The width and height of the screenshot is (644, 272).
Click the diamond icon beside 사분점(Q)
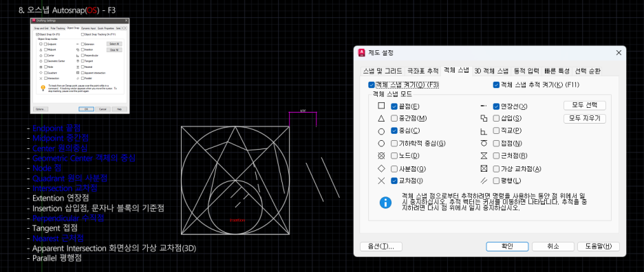coord(381,168)
